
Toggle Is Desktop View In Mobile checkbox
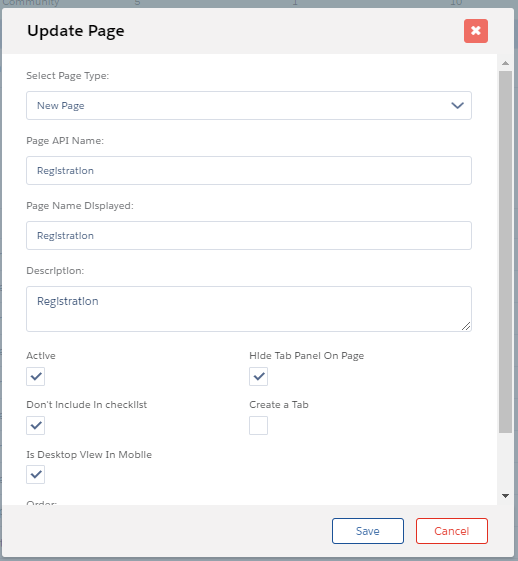coord(35,474)
